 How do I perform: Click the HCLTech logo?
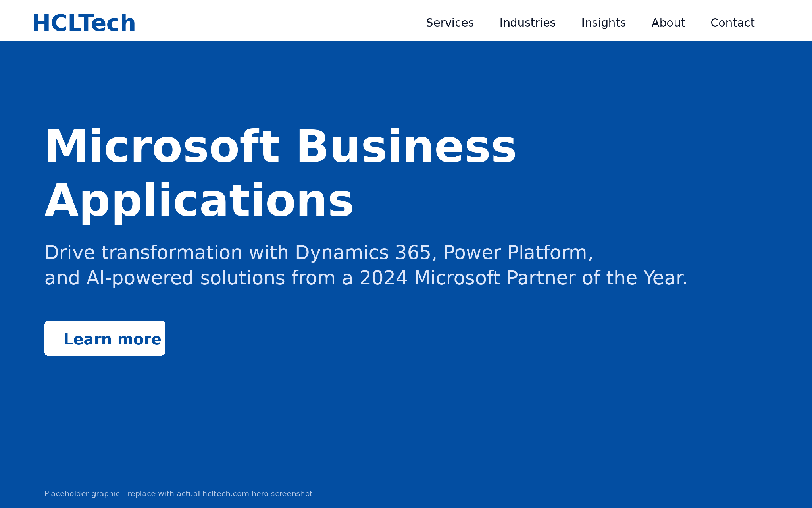pyautogui.click(x=84, y=23)
